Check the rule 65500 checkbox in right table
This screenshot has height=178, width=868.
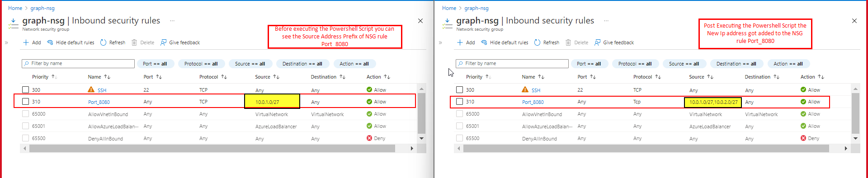[x=460, y=138]
